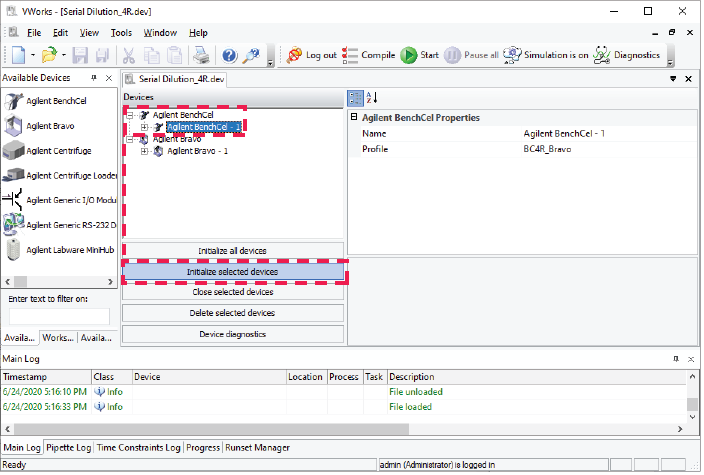Select Agilent BenchCel - 1 tree item
704x475 pixels.
204,128
